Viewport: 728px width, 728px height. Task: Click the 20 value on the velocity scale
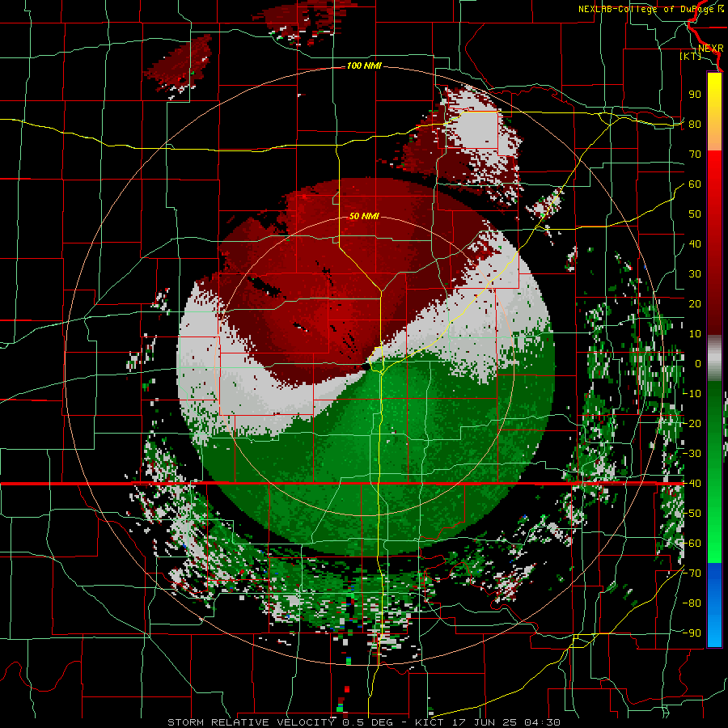click(695, 304)
